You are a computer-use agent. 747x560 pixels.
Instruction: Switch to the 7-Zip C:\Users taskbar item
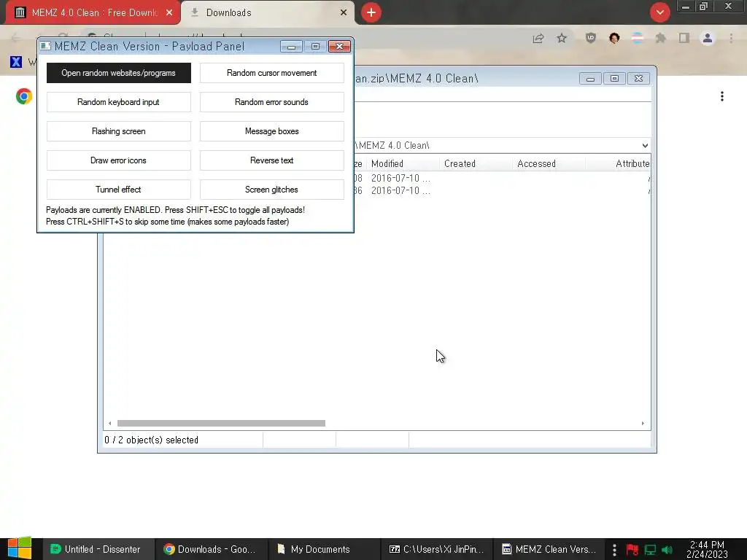pyautogui.click(x=437, y=549)
